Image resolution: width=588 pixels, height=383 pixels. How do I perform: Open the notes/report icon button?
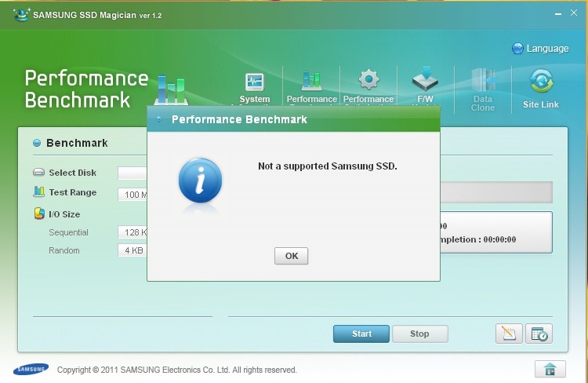point(509,334)
